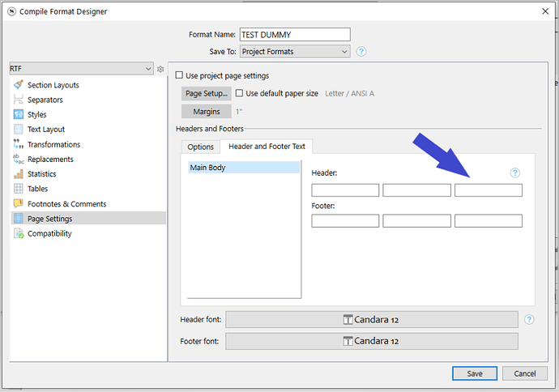
Task: Click the Replacements icon
Action: point(18,160)
